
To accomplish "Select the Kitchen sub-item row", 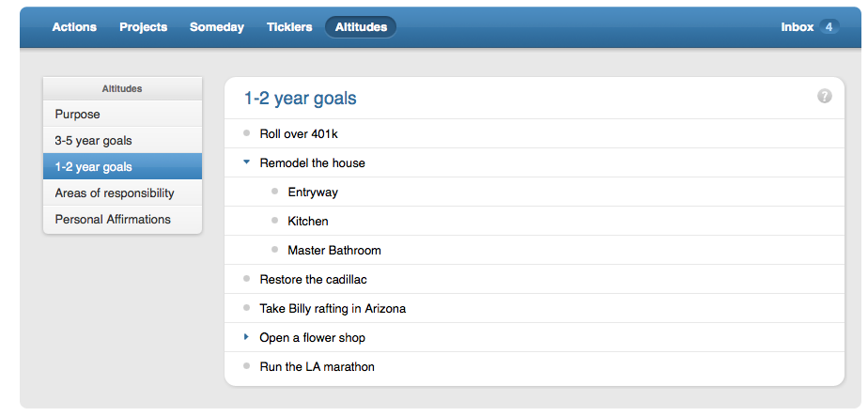I will tap(308, 221).
